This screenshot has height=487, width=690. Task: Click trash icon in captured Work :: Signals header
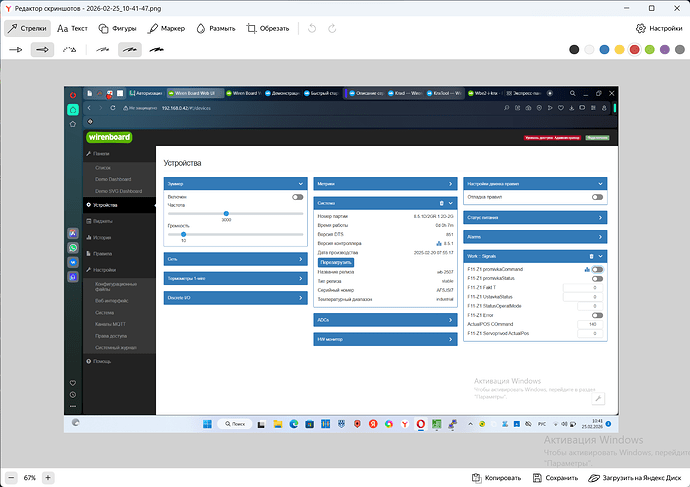591,256
